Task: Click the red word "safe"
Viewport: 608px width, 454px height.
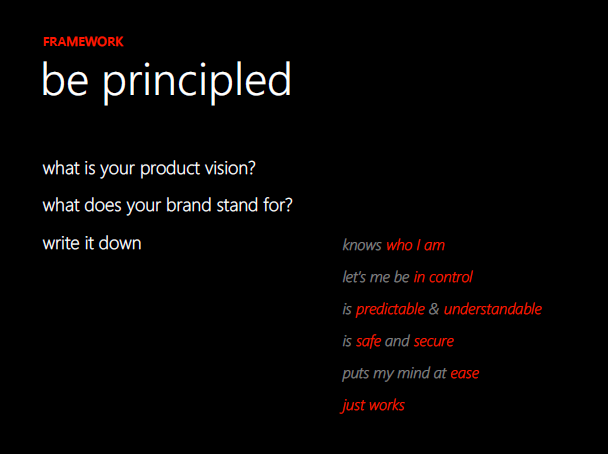Action: click(368, 341)
